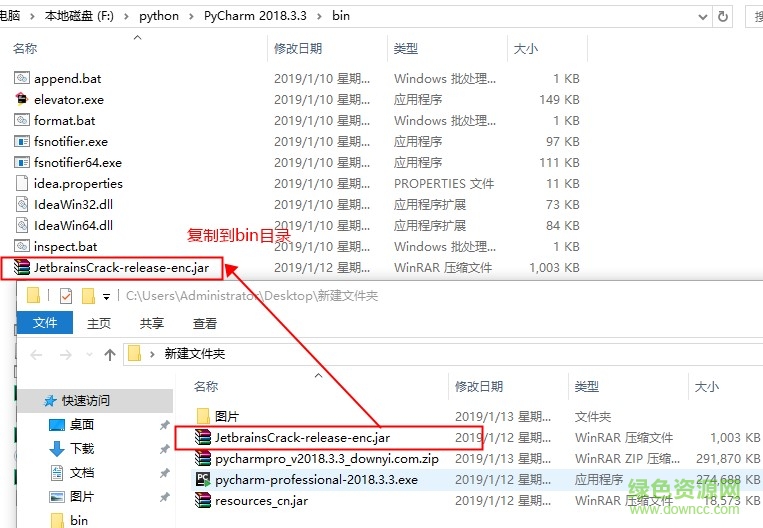Expand the chevron after 本地磁盘 (F:) breadcrumb

(127, 16)
